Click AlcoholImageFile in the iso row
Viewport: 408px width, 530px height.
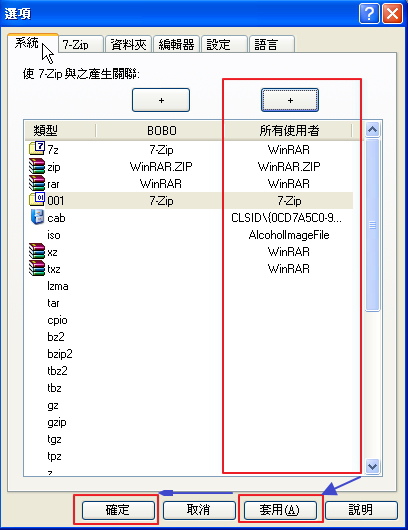pos(289,235)
